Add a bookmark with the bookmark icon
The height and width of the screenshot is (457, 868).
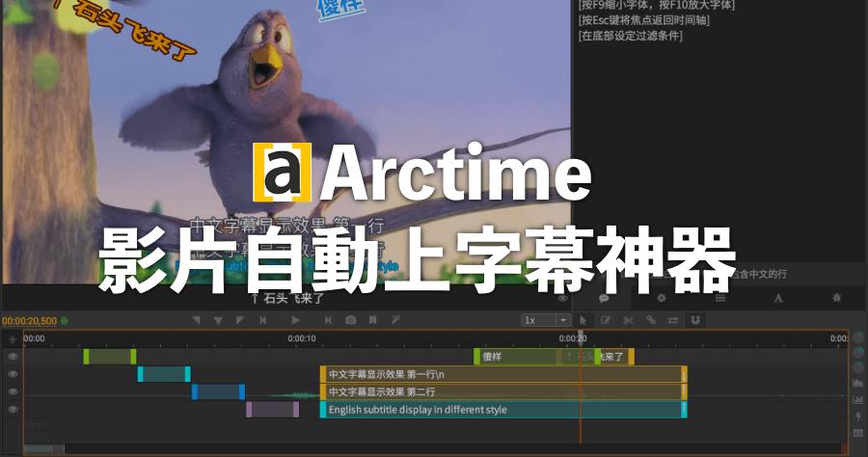point(372,320)
